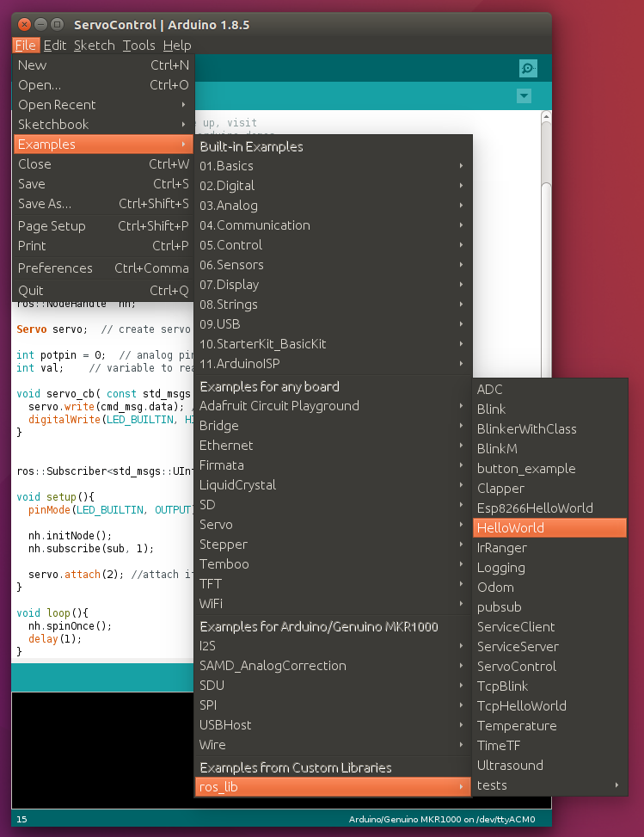Open the USBHost examples submenu

pos(333,725)
